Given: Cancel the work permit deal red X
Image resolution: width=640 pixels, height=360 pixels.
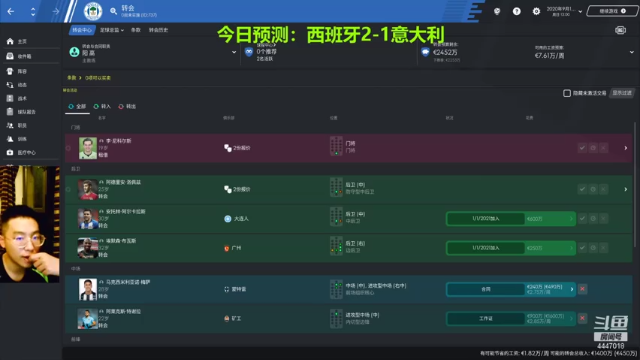Looking at the screenshot, I should [x=582, y=318].
